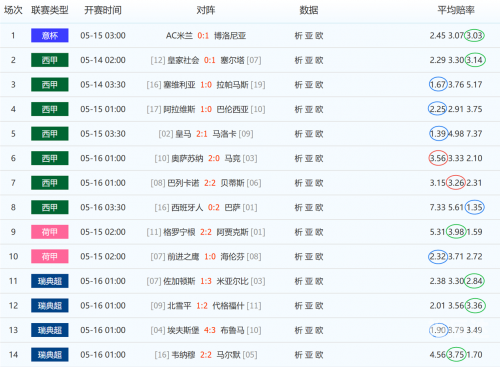Open the 析 analysis link for AC米兰 match
500x367 pixels.
click(x=298, y=36)
